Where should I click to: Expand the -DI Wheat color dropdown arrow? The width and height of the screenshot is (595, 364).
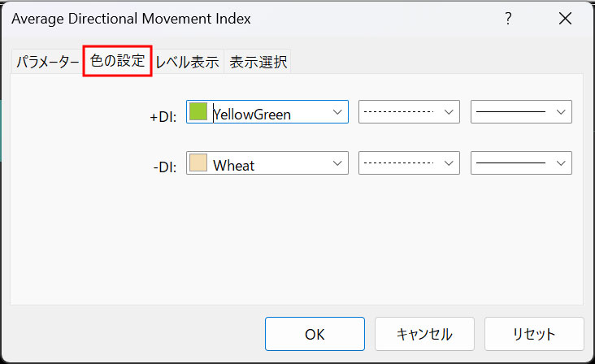pos(337,163)
